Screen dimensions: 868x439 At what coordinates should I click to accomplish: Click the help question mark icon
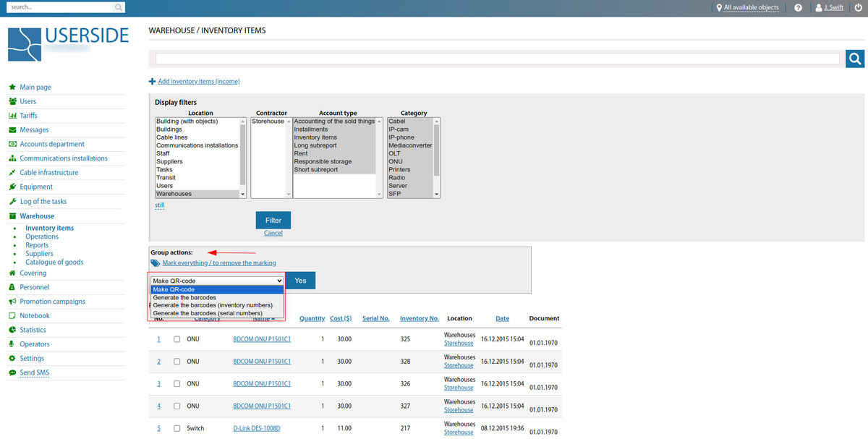[x=798, y=7]
